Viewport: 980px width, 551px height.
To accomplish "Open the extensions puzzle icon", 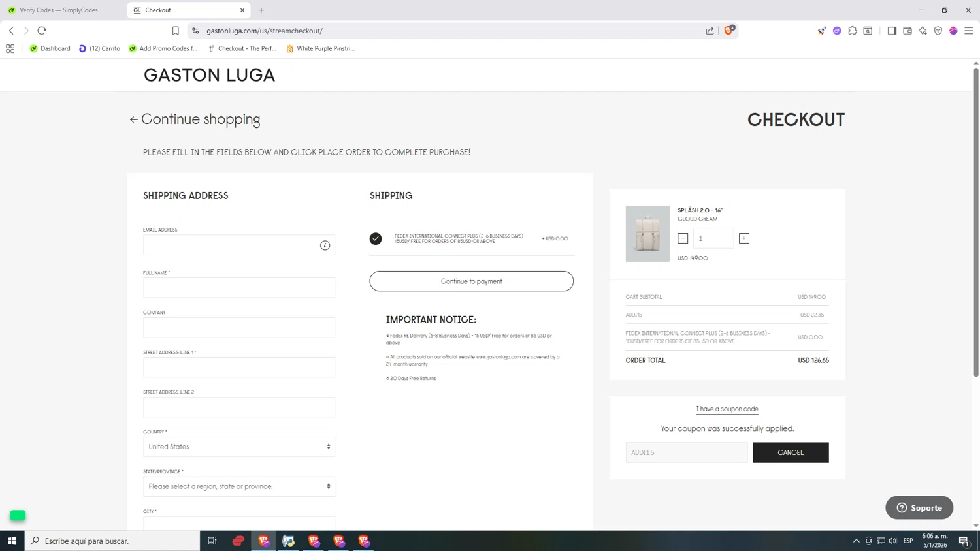I will click(853, 31).
